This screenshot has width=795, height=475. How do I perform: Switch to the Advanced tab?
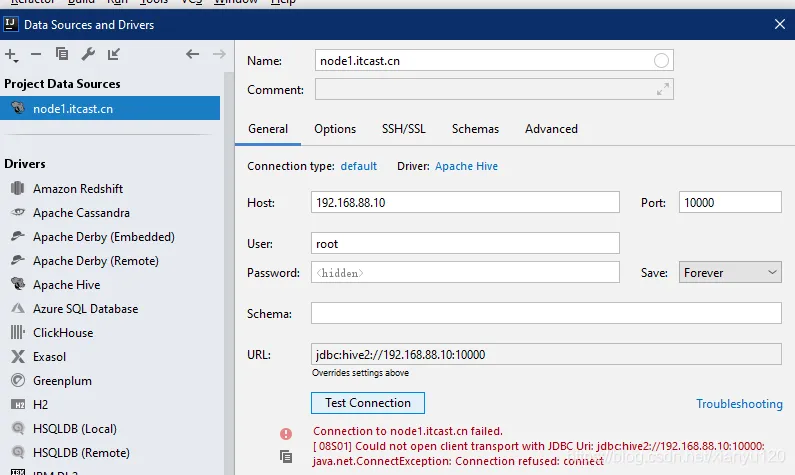coord(551,129)
